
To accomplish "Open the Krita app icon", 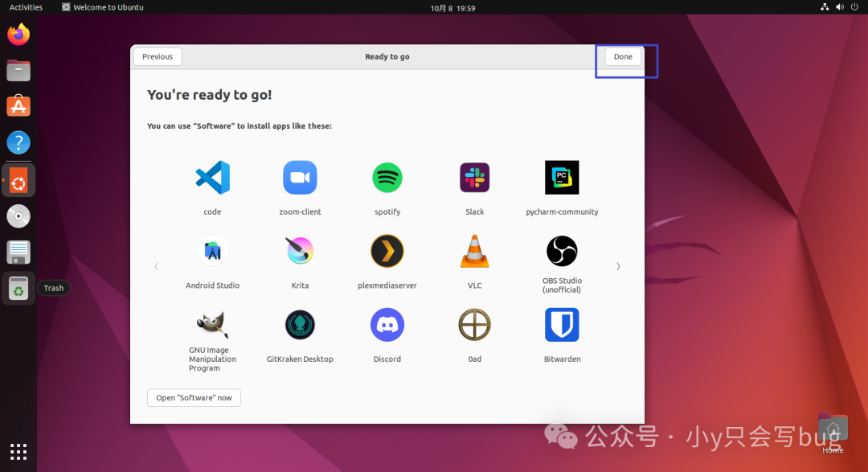I will [300, 251].
